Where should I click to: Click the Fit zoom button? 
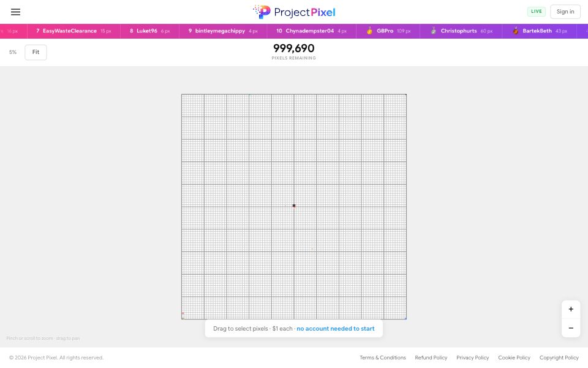[x=36, y=52]
